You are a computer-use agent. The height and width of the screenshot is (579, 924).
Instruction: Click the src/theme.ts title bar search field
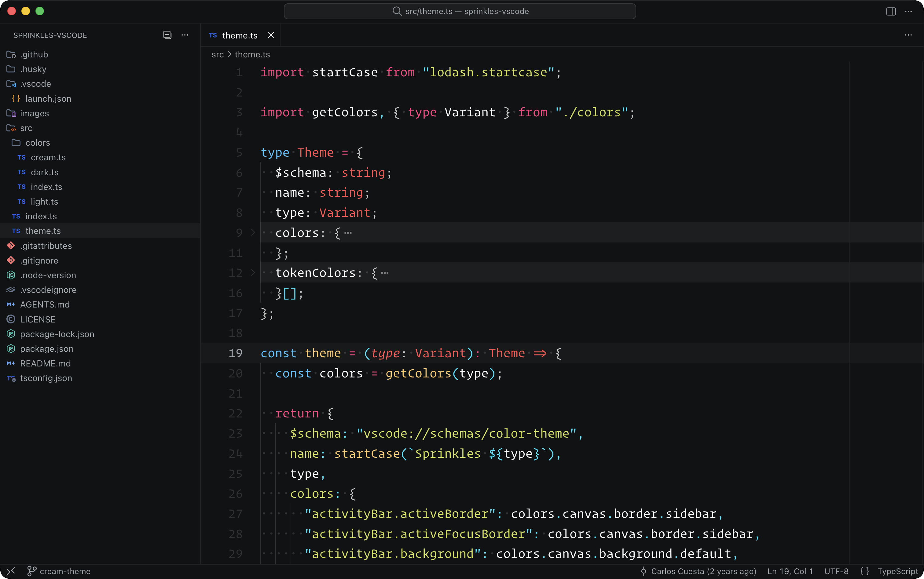point(459,11)
